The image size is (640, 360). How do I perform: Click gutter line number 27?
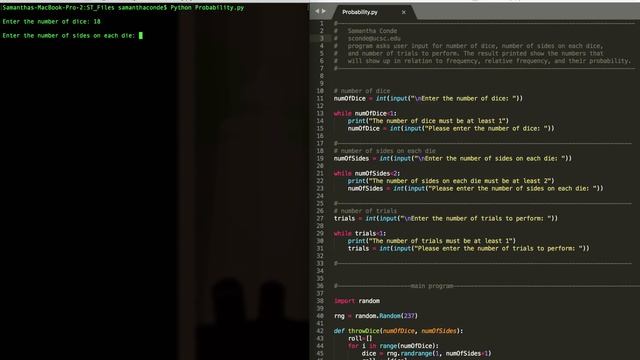point(320,218)
